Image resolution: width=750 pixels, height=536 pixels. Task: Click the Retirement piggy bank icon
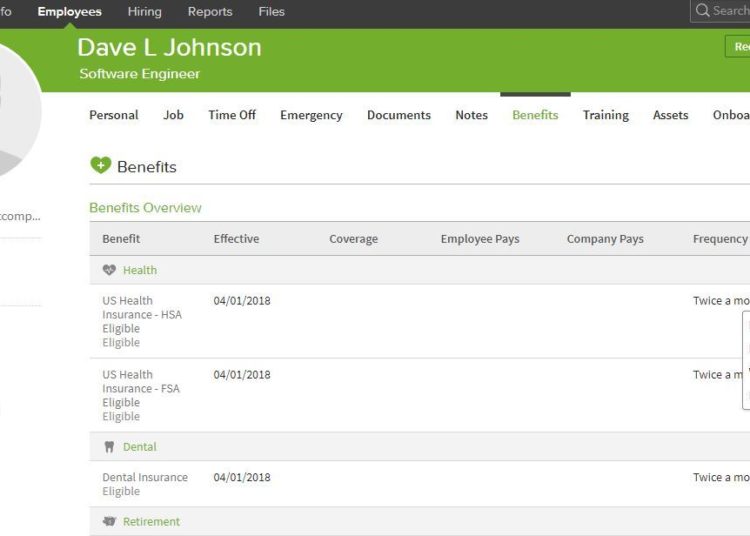[109, 522]
